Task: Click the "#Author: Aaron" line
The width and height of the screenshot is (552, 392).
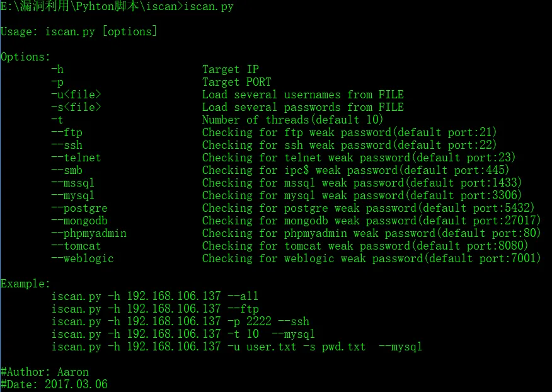Action: [45, 372]
